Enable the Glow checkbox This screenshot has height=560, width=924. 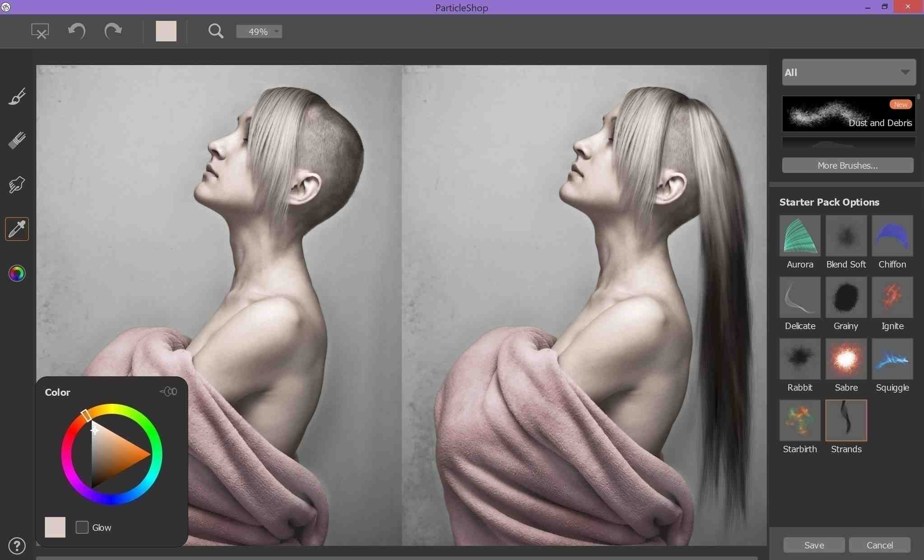82,527
